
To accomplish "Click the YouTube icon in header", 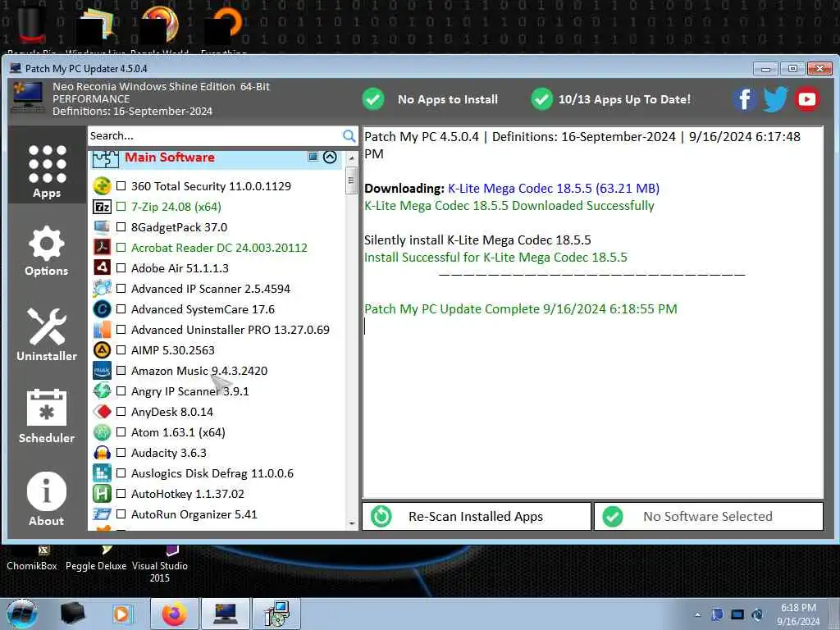I will (807, 99).
